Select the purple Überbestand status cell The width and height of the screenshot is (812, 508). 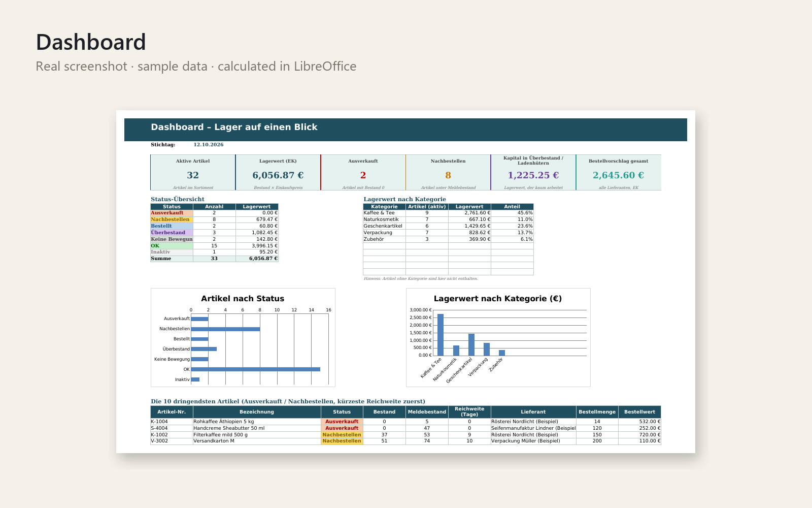tap(172, 233)
